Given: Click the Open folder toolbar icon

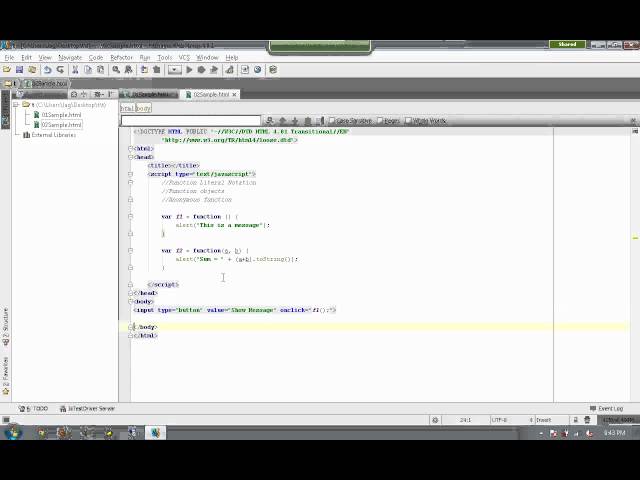Looking at the screenshot, I should pyautogui.click(x=7, y=70).
